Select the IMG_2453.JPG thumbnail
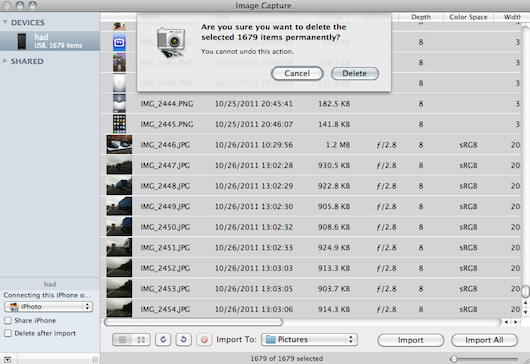The width and height of the screenshot is (530, 364). (x=119, y=289)
